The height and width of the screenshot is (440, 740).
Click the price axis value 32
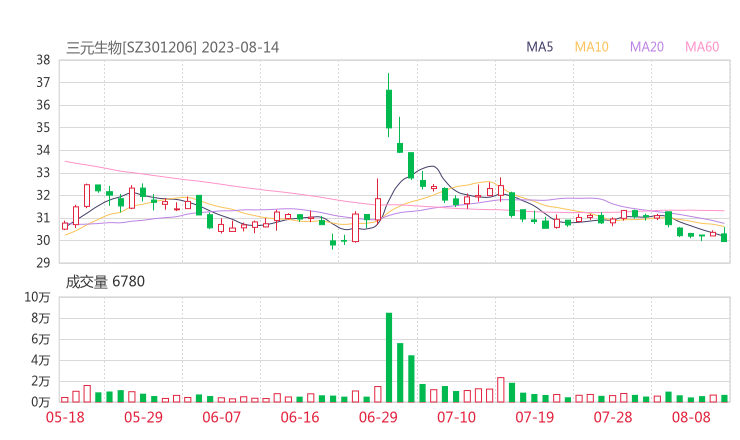pyautogui.click(x=43, y=195)
